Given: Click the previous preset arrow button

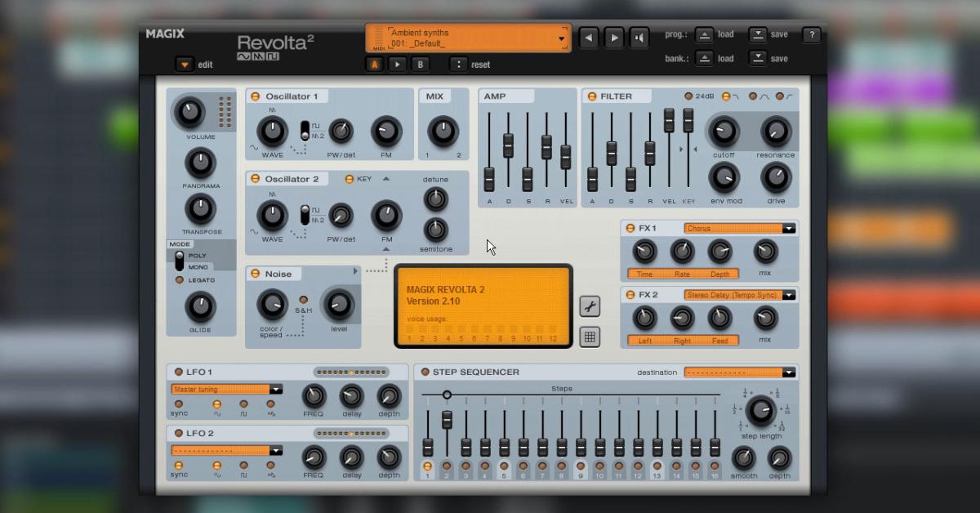Looking at the screenshot, I should 588,38.
